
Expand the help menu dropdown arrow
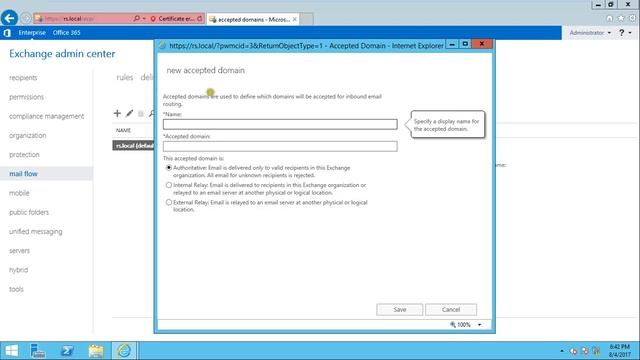(630, 33)
